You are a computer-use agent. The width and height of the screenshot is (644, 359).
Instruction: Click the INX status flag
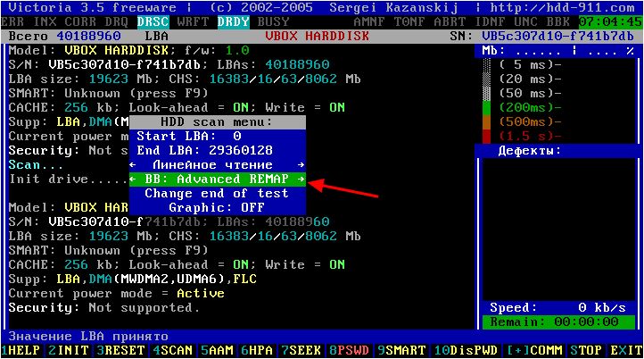pyautogui.click(x=45, y=21)
